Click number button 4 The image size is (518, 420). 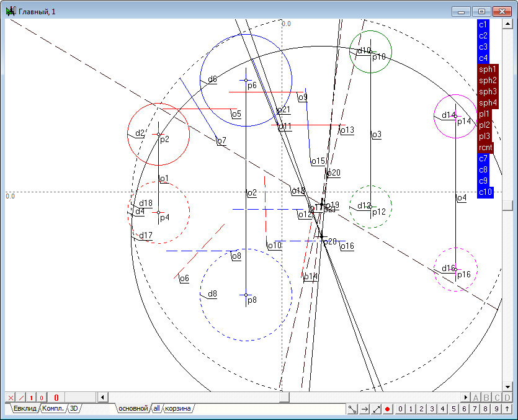click(x=442, y=409)
